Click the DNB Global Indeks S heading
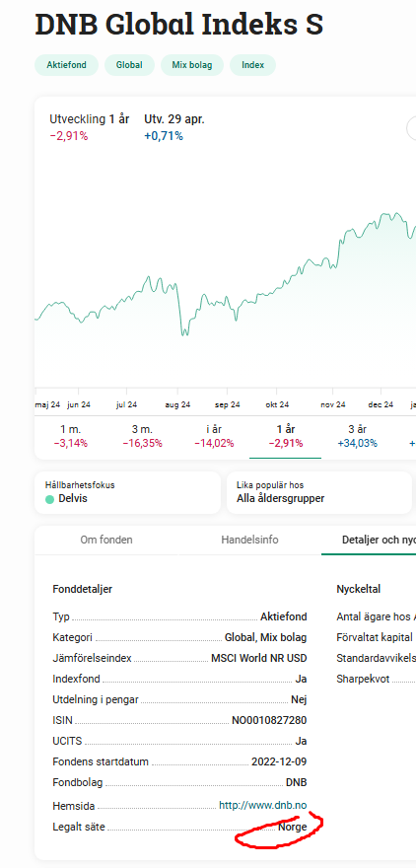Image resolution: width=416 pixels, height=868 pixels. [x=179, y=25]
